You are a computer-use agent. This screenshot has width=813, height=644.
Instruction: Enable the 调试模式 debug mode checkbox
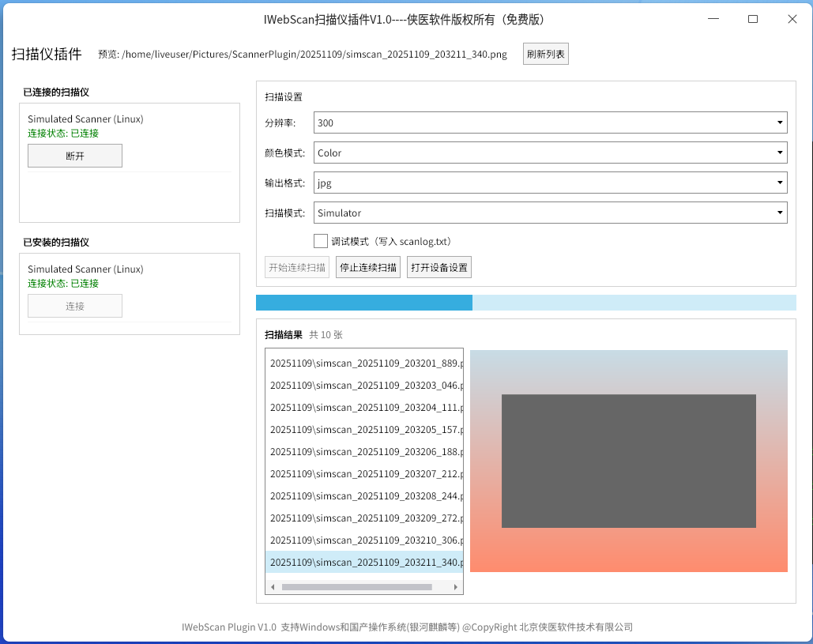pyautogui.click(x=321, y=241)
